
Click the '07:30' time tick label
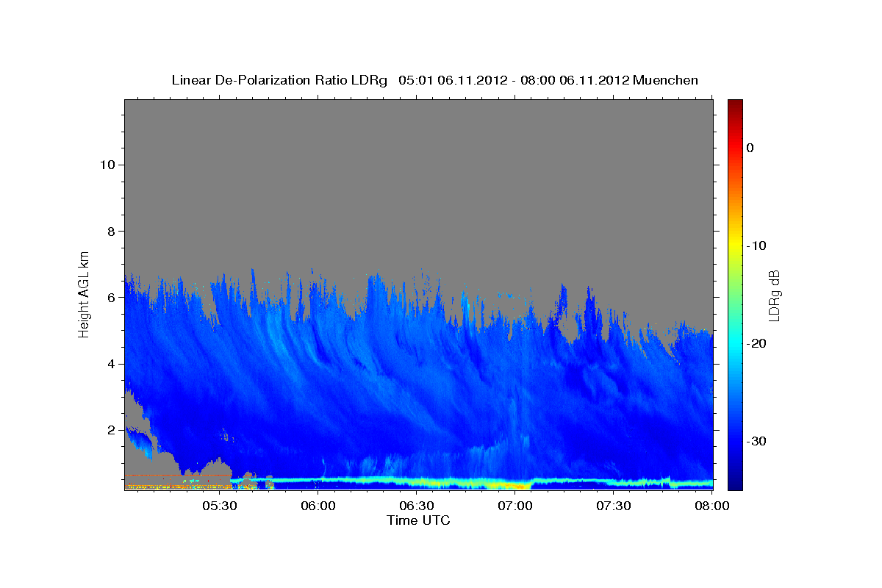point(613,506)
